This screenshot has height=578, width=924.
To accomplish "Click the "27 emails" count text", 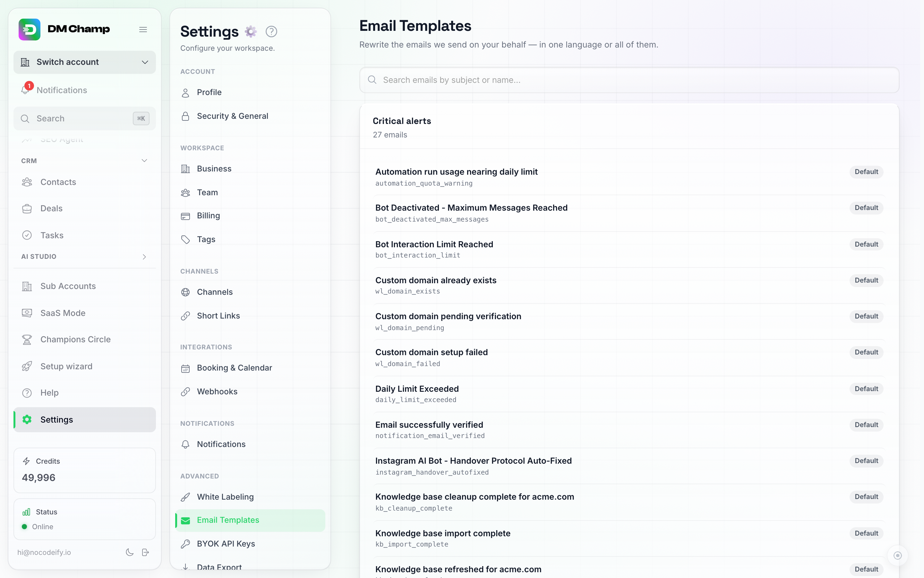I will pyautogui.click(x=390, y=135).
